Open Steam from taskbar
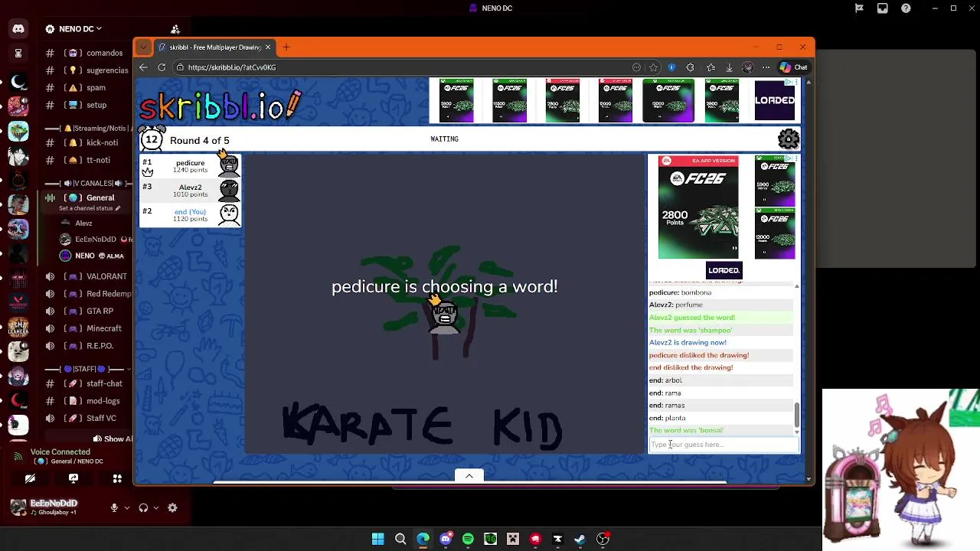 click(580, 540)
